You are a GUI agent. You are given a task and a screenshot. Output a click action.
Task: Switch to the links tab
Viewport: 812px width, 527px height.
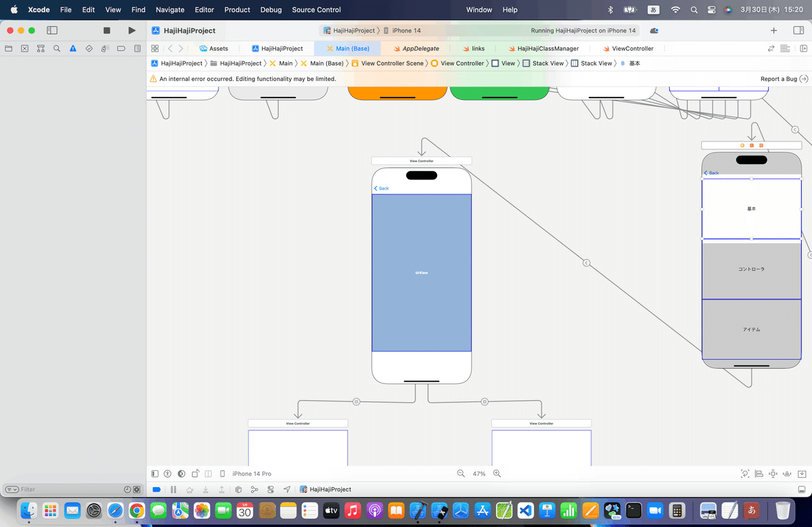pos(473,49)
